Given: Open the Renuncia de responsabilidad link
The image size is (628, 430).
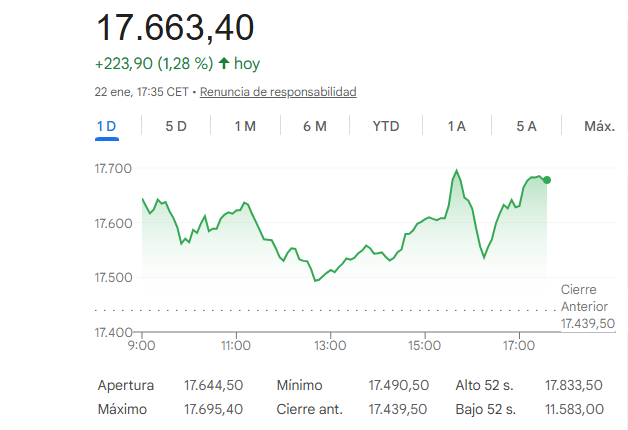Looking at the screenshot, I should point(278,92).
